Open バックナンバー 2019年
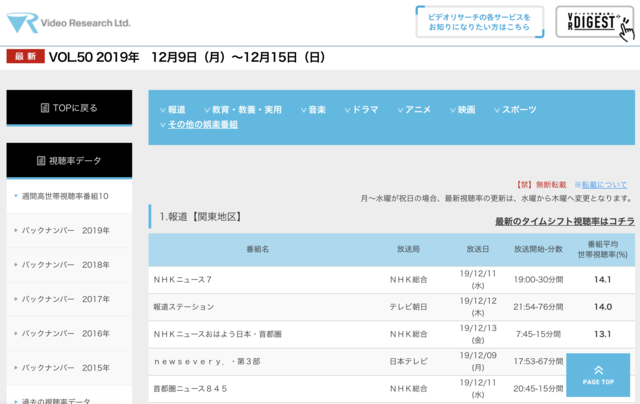The width and height of the screenshot is (640, 404). [x=69, y=231]
